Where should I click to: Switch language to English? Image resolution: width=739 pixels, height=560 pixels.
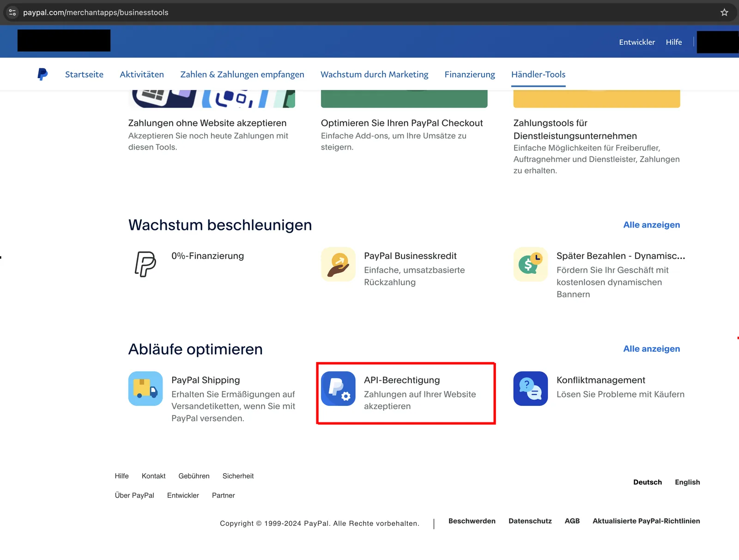(687, 482)
